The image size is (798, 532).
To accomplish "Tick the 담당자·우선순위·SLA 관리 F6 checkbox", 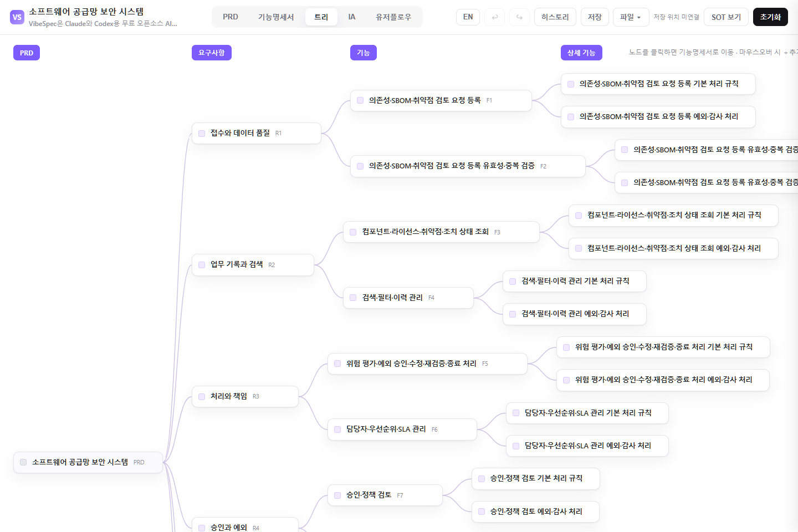I will point(337,429).
